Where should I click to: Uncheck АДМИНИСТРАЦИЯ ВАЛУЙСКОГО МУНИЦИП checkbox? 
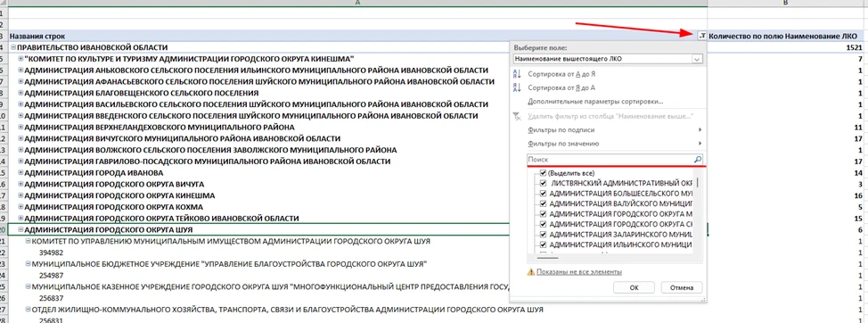click(543, 203)
